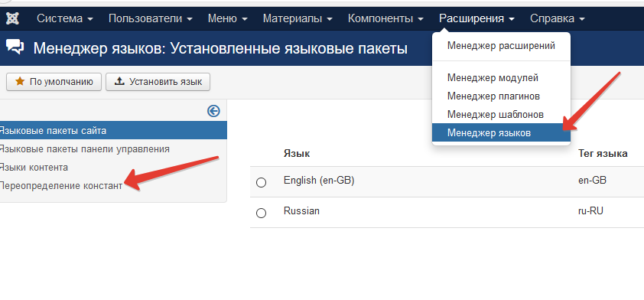Go to Языки контента sidebar link
This screenshot has height=300, width=644.
tap(34, 168)
